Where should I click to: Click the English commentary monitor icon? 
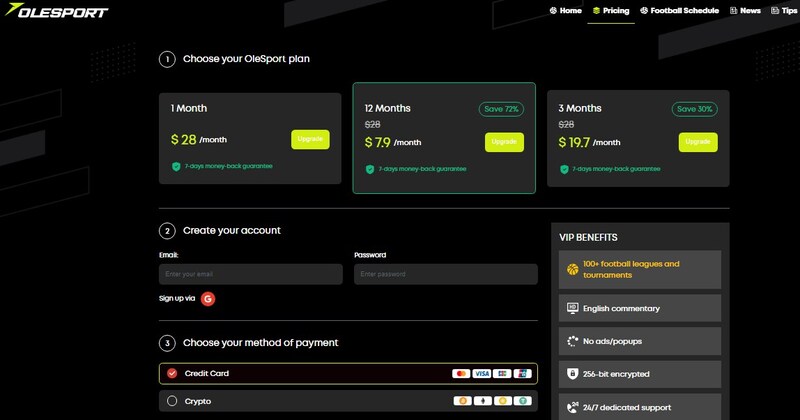point(573,307)
